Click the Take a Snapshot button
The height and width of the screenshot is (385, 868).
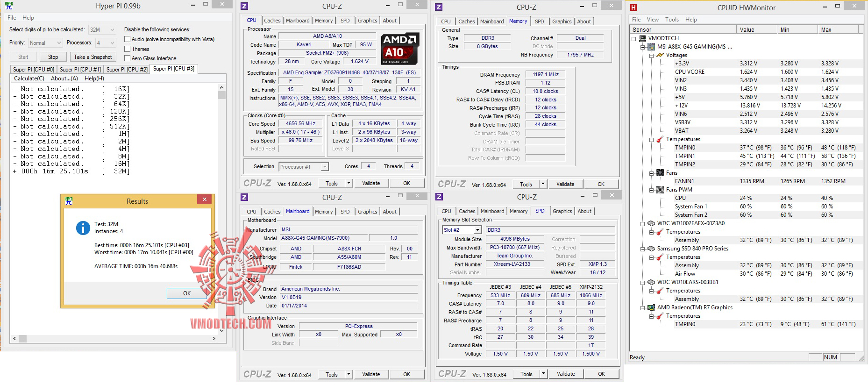[x=92, y=57]
